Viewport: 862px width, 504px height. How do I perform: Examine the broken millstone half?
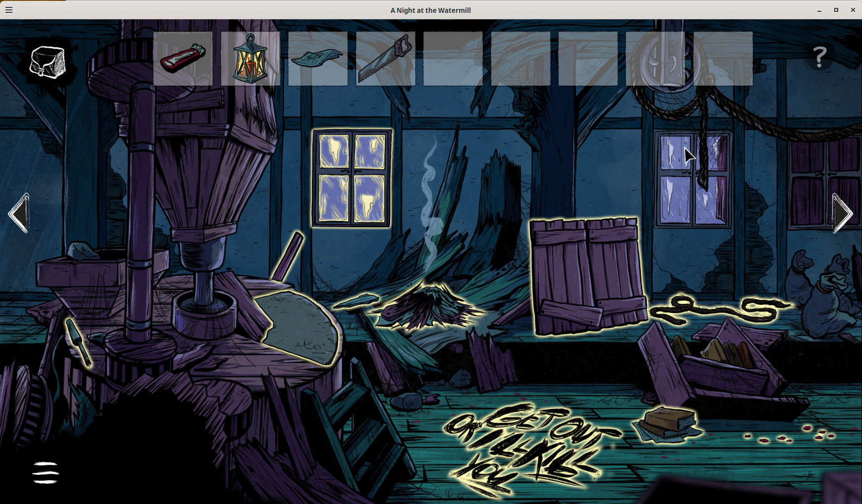click(x=301, y=327)
